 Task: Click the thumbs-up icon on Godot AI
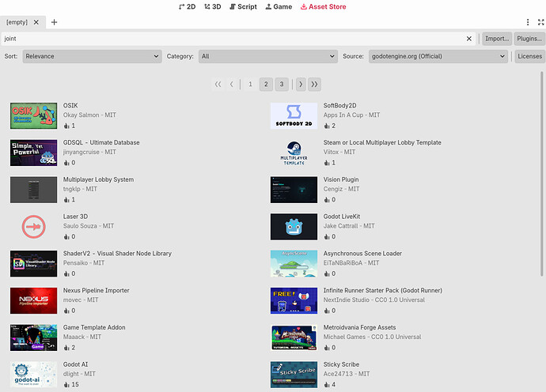pyautogui.click(x=66, y=385)
